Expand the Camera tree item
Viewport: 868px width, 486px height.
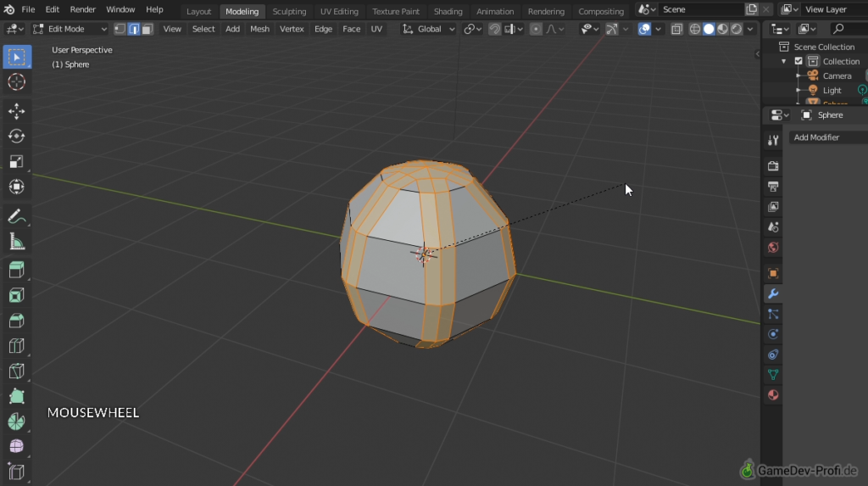coord(798,76)
